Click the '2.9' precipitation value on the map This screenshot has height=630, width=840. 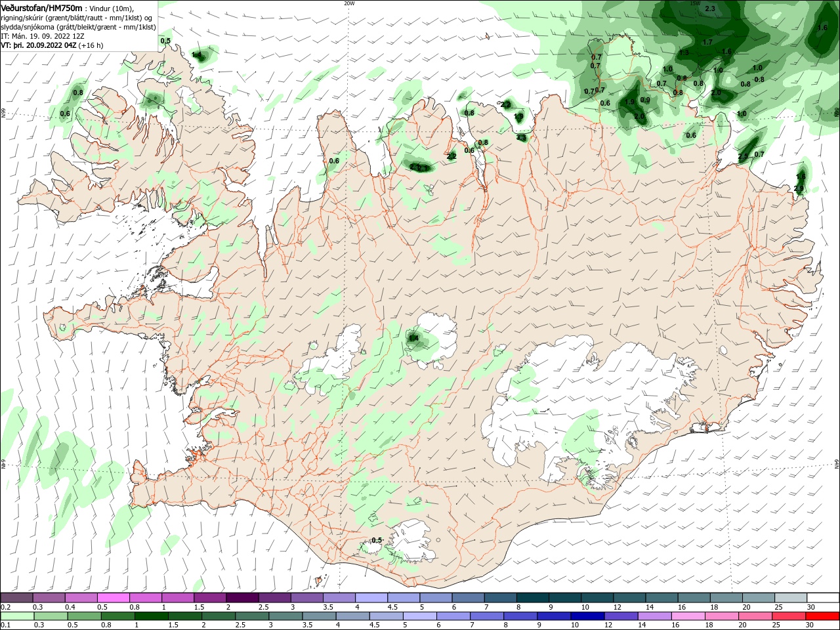click(799, 189)
